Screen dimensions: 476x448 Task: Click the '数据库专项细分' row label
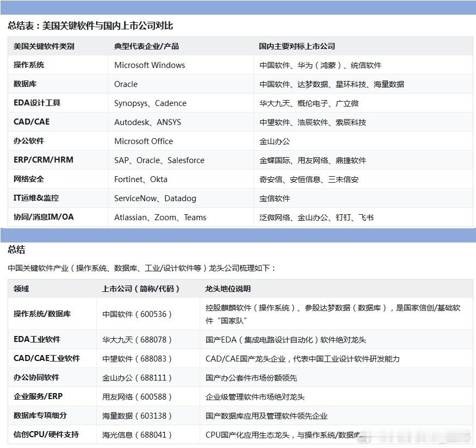[40, 415]
